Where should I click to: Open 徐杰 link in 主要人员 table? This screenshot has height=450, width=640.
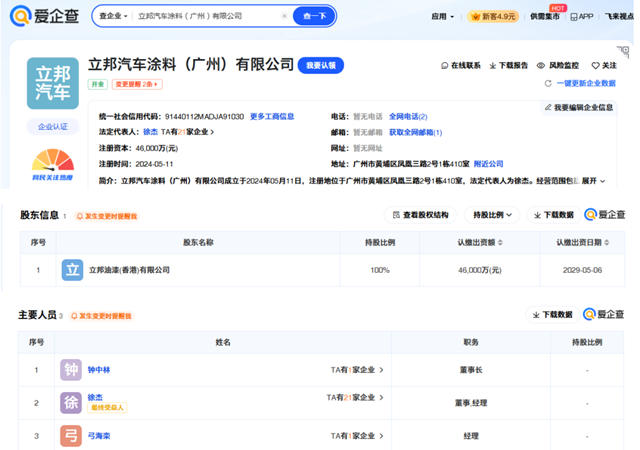pos(95,397)
